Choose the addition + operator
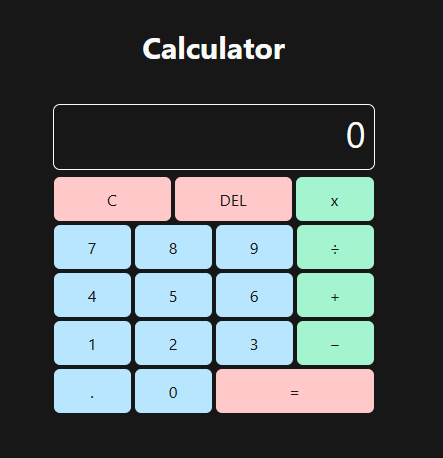This screenshot has height=458, width=443. (x=335, y=295)
